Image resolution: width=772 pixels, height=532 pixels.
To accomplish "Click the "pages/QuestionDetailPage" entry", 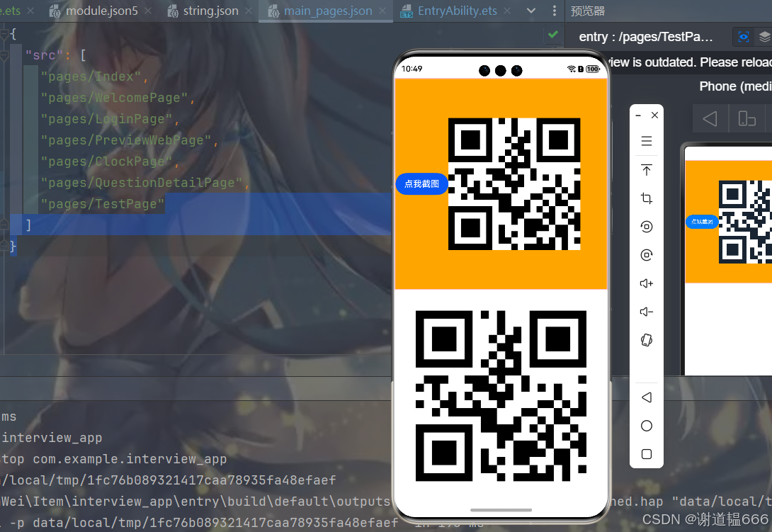I will [144, 183].
